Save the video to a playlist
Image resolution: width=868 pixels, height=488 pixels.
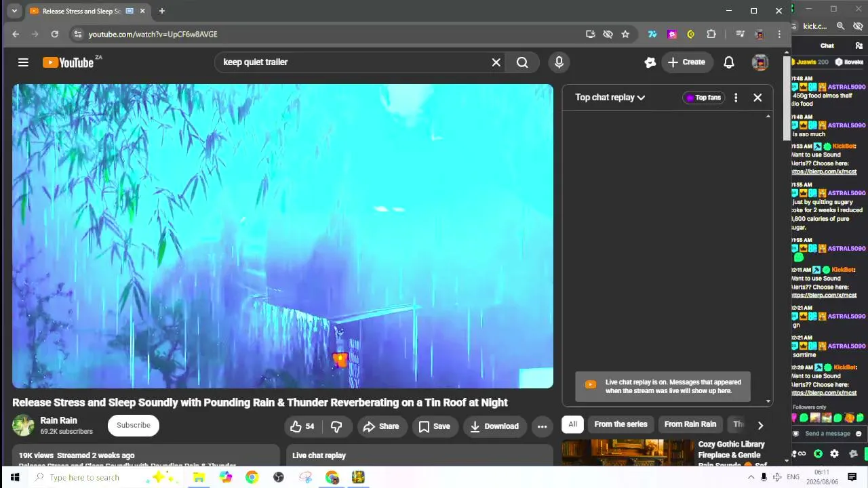(x=435, y=426)
